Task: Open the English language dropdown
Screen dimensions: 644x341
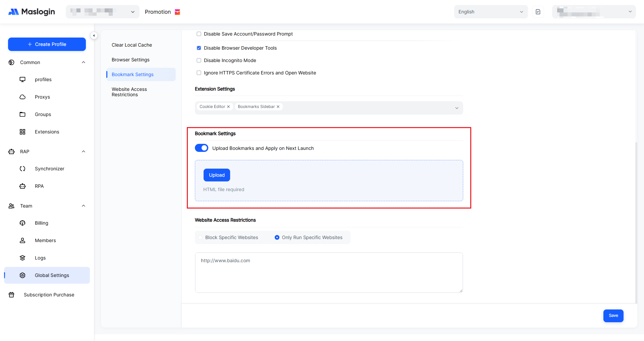Action: tap(490, 12)
